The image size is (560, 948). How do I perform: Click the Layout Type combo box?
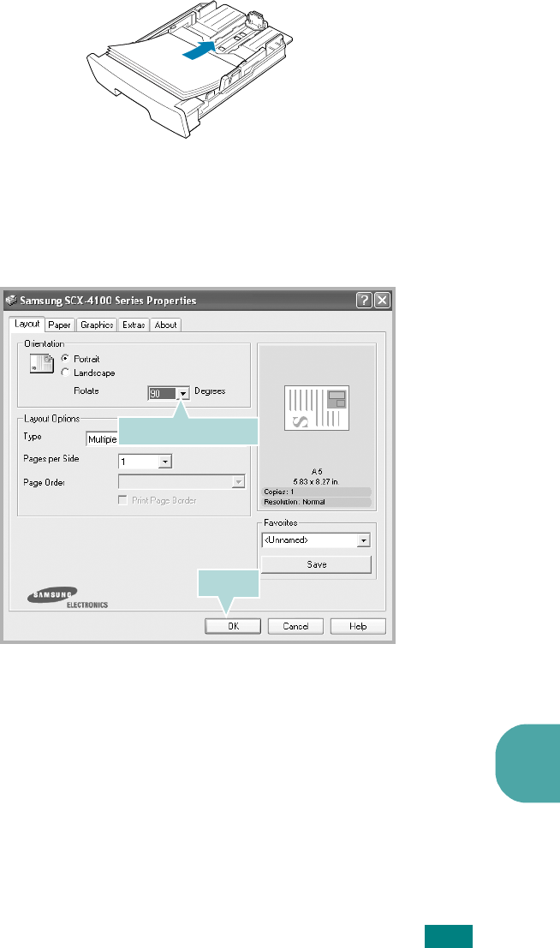(x=102, y=439)
